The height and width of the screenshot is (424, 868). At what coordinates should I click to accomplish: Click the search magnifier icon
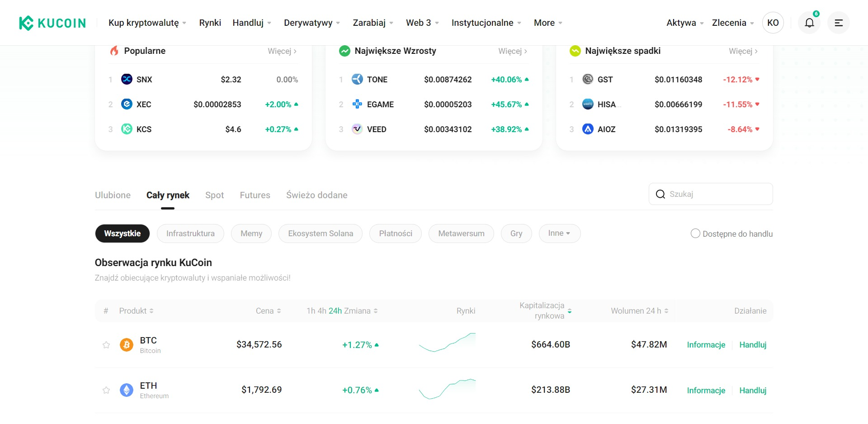660,194
